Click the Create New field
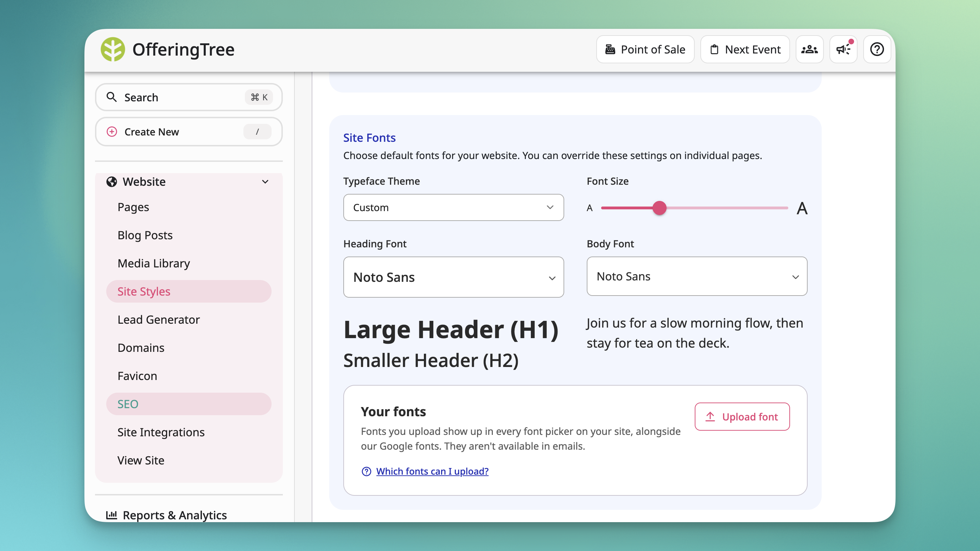980x551 pixels. [189, 132]
